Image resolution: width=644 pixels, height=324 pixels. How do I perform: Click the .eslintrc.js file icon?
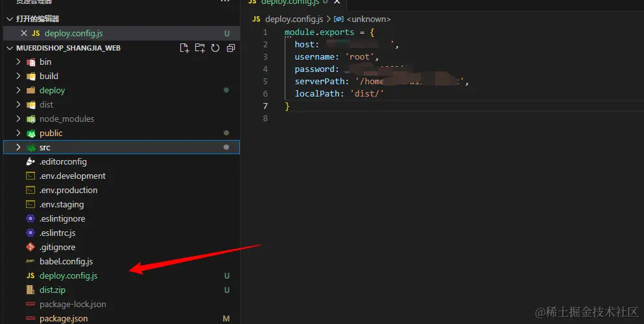click(x=30, y=233)
